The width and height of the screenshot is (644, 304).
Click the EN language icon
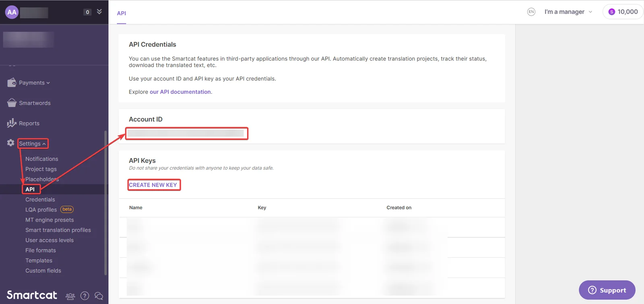coord(531,12)
